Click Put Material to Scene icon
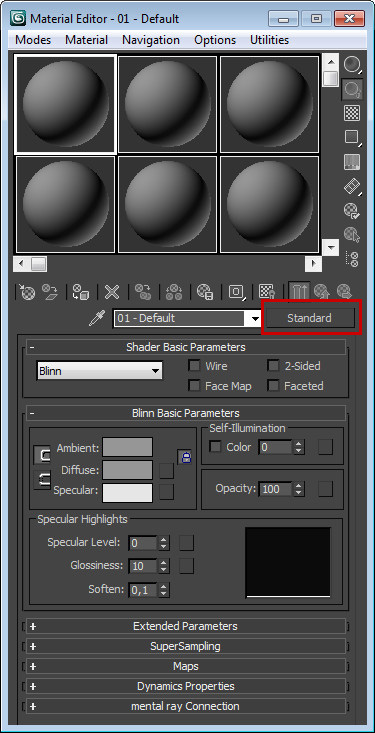 click(50, 292)
